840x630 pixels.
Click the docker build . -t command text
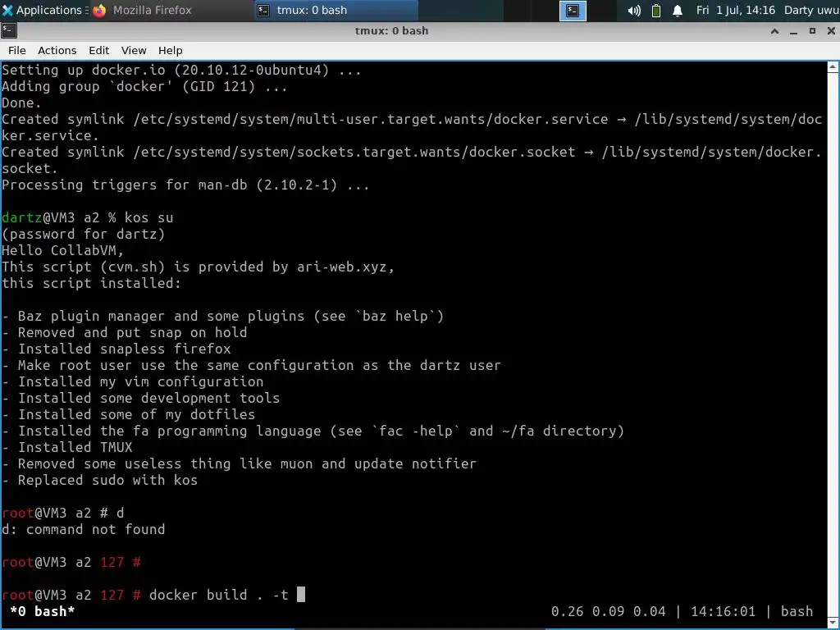[x=218, y=595]
